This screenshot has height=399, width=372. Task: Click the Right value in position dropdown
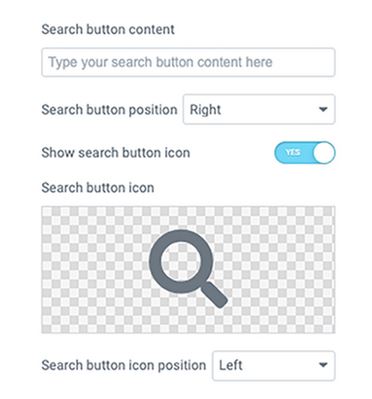205,110
